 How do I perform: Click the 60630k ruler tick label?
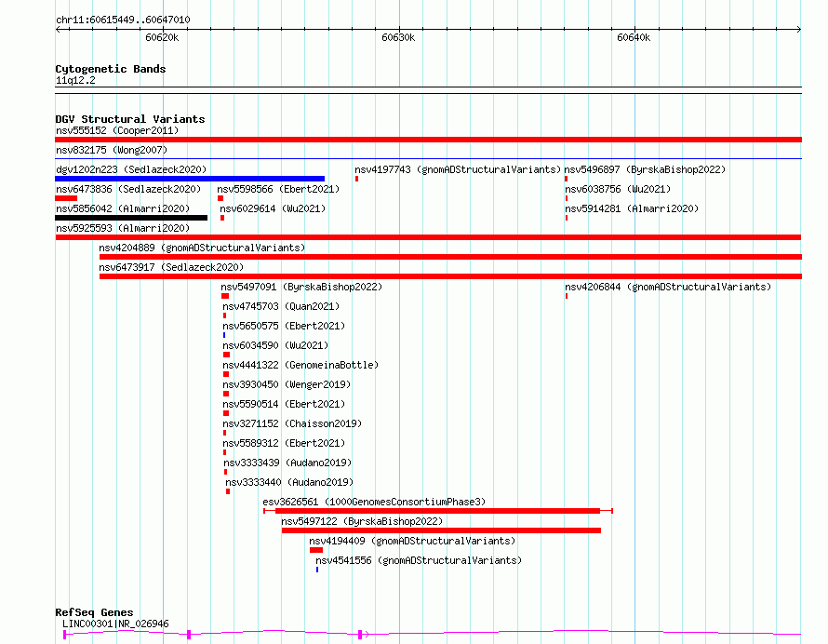click(398, 37)
